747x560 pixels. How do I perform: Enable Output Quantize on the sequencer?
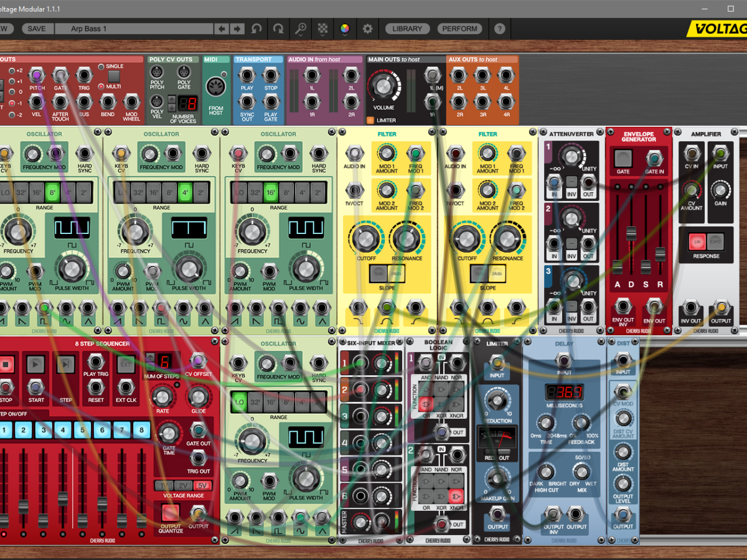(170, 513)
